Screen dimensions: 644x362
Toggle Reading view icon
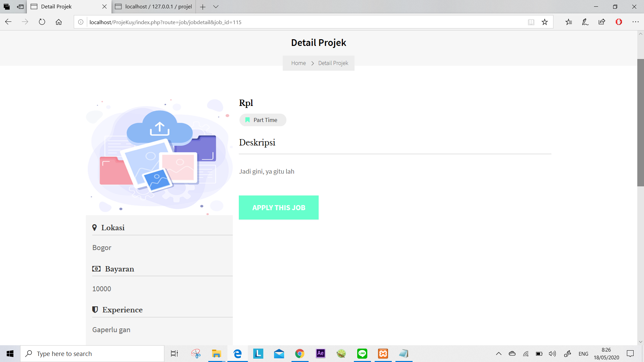click(531, 22)
